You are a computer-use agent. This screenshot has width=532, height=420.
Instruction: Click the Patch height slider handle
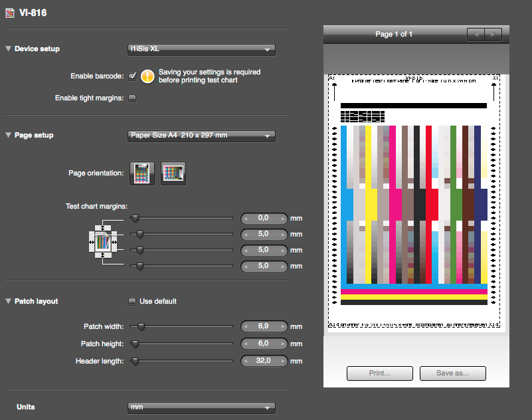[x=135, y=344]
